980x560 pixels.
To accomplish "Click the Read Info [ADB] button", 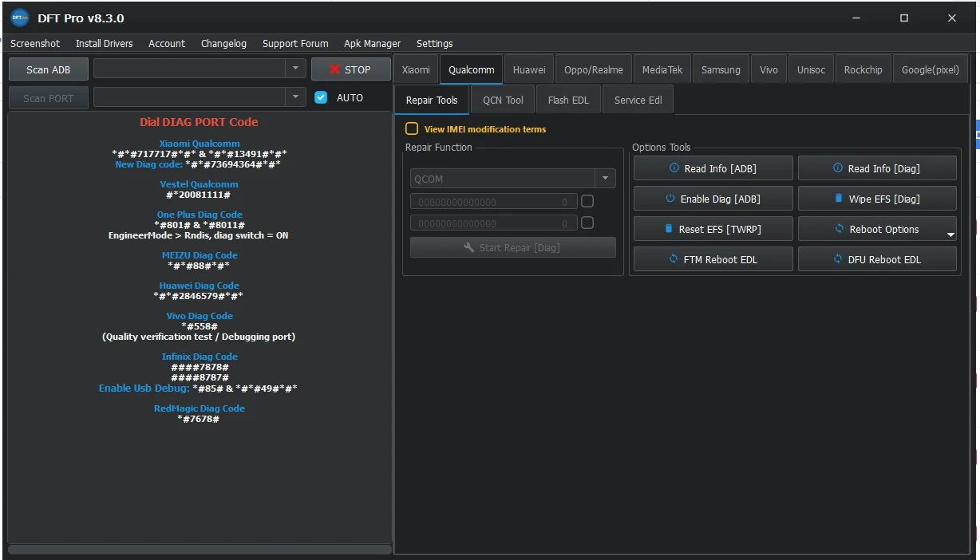I will pos(713,168).
